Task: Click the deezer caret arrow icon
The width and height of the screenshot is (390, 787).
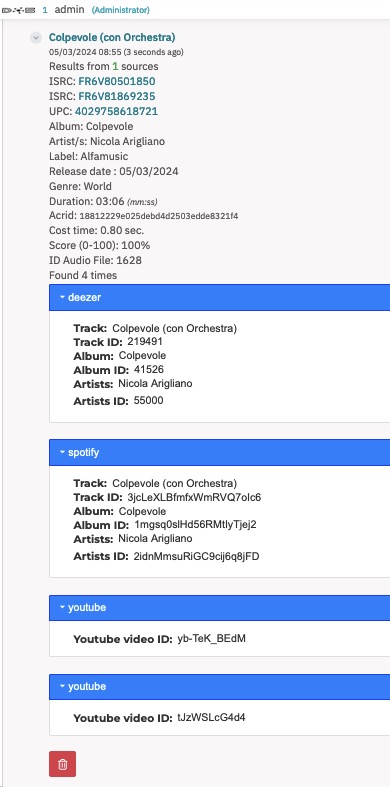Action: click(x=62, y=297)
